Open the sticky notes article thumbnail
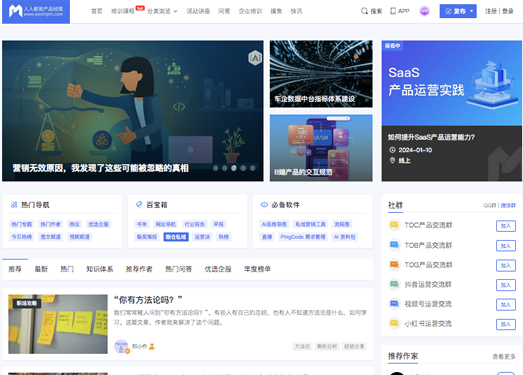The width and height of the screenshot is (523, 375). (x=58, y=324)
